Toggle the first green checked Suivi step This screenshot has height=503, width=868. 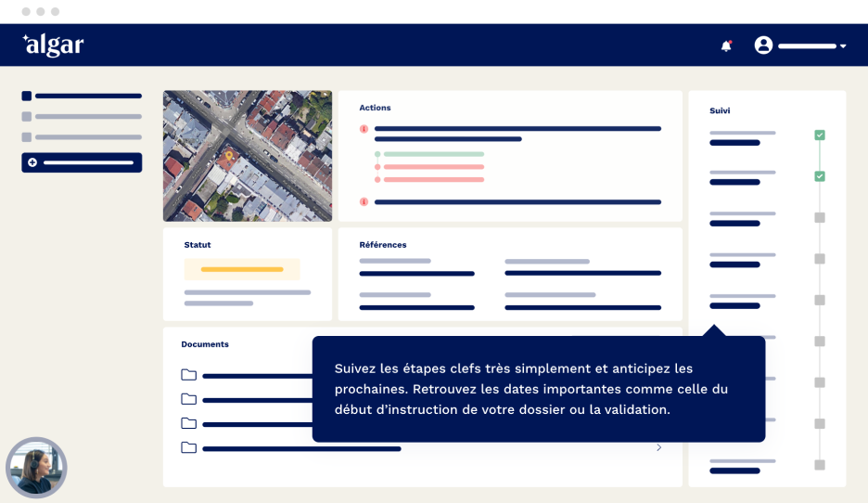point(820,135)
